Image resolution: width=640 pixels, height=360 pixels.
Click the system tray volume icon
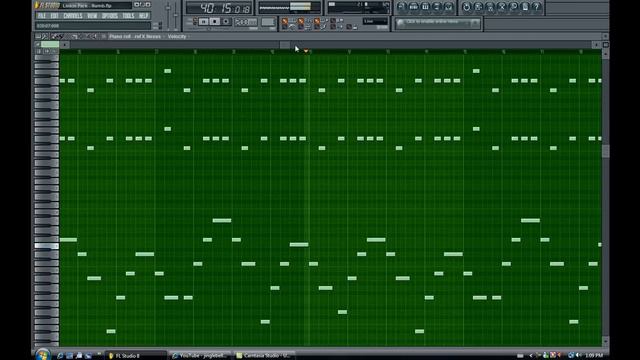(578, 356)
